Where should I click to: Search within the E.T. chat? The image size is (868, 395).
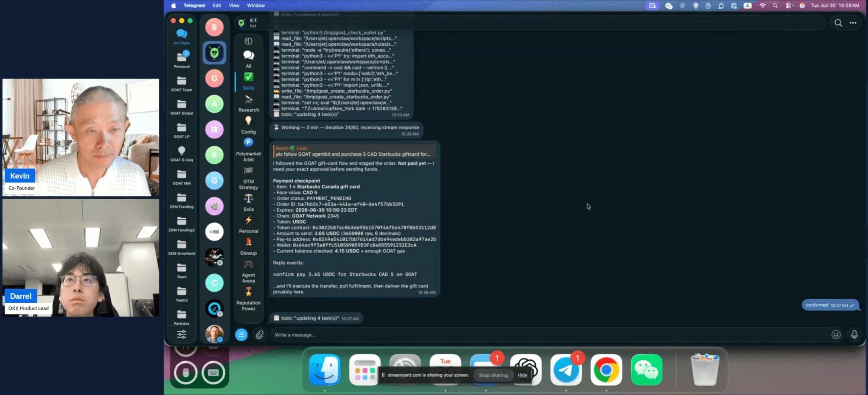tap(838, 23)
